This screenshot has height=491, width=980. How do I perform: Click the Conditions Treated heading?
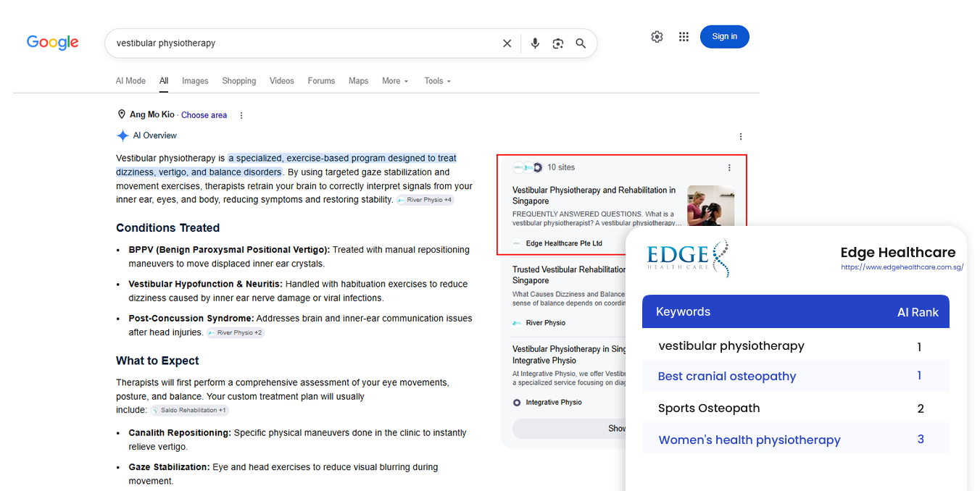167,227
